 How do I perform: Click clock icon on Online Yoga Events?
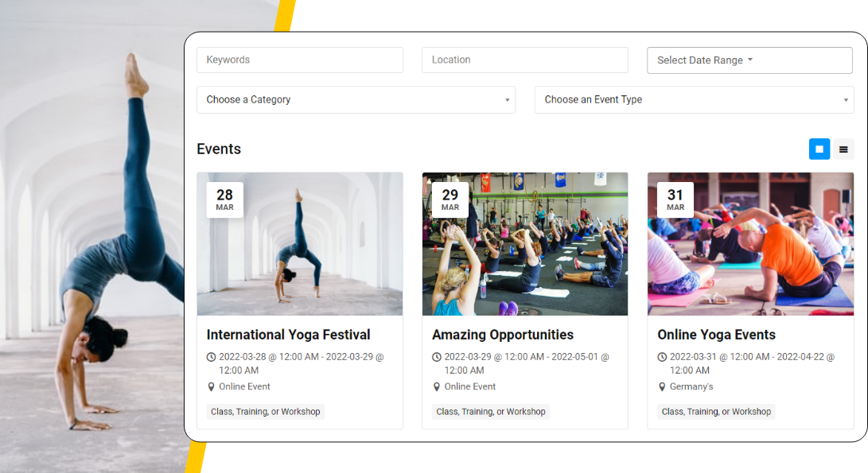(662, 358)
